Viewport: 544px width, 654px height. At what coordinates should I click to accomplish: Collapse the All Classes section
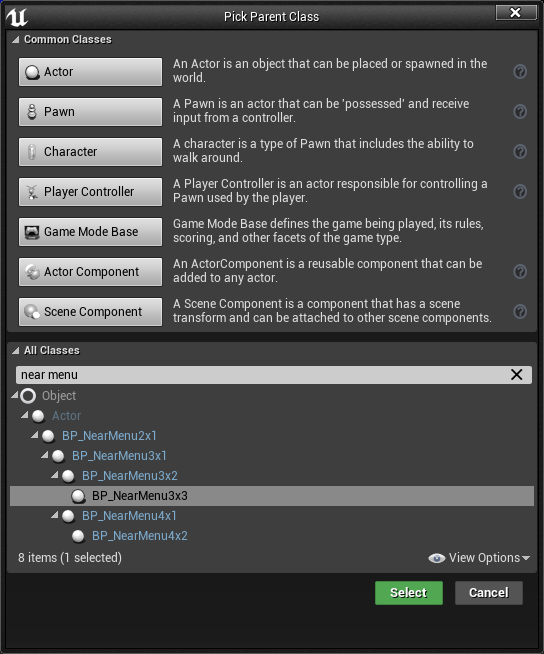[x=15, y=351]
